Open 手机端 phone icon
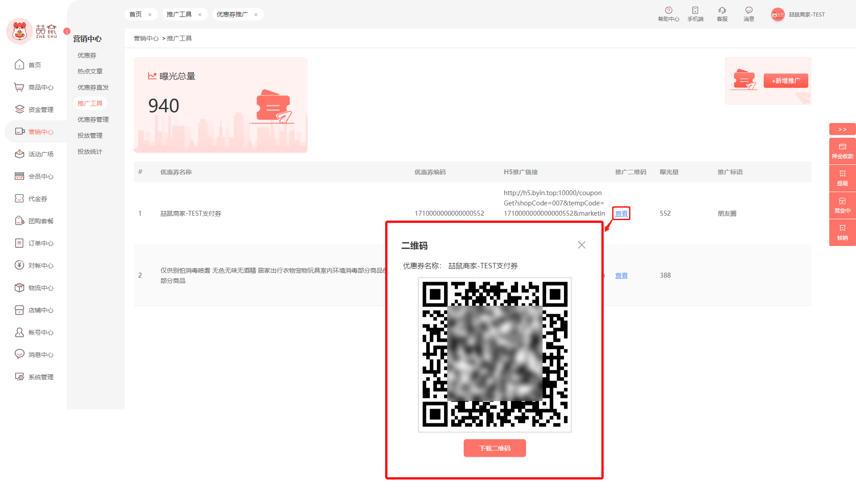856x504 pixels. 695,10
